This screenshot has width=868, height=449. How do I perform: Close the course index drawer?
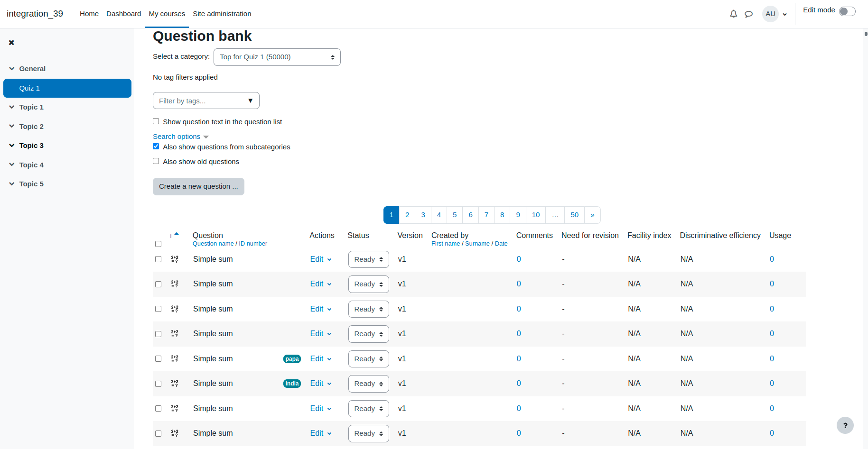click(11, 43)
